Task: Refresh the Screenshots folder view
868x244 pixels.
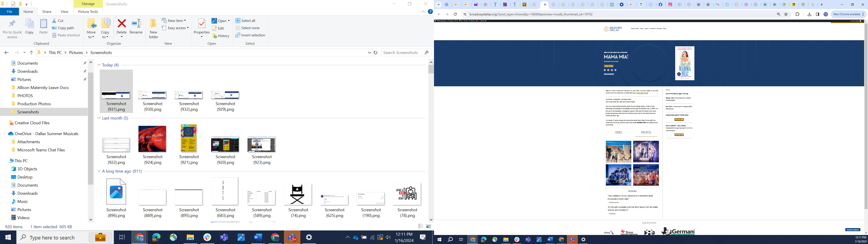Action: pyautogui.click(x=375, y=53)
